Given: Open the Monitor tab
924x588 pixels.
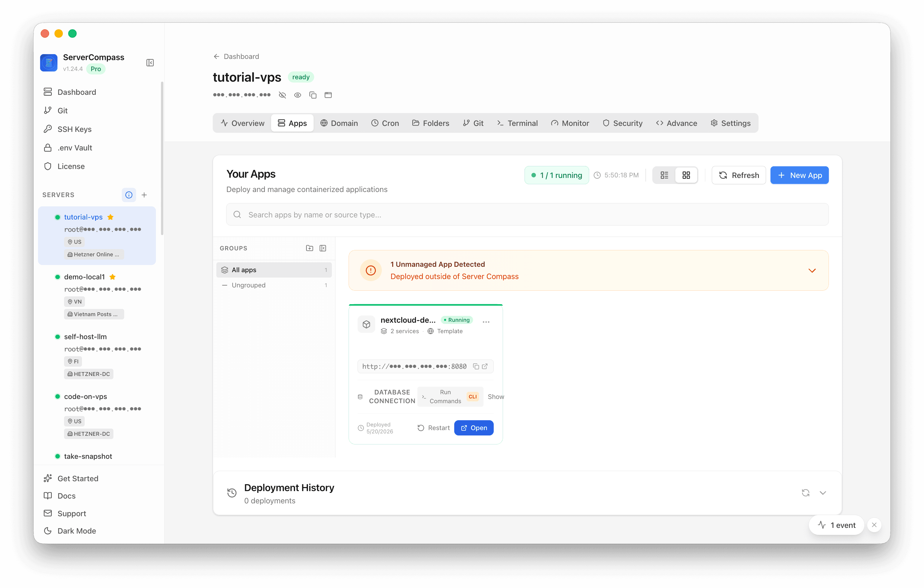Looking at the screenshot, I should click(570, 123).
